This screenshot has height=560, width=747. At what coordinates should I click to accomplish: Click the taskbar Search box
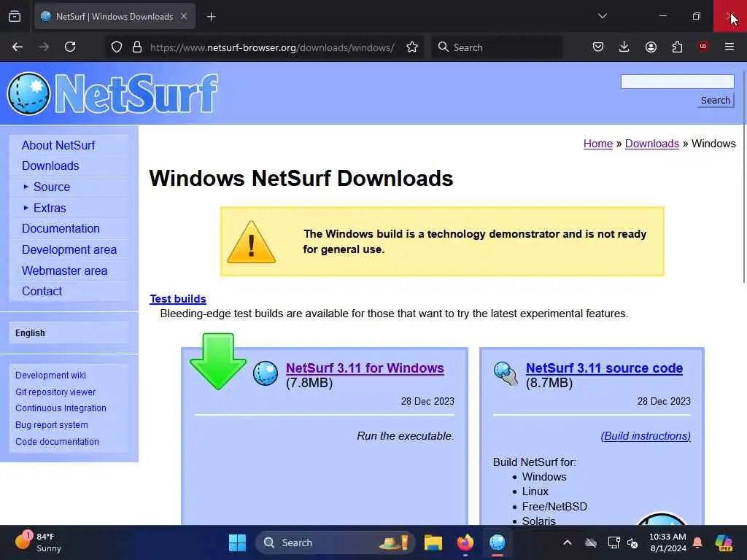336,542
